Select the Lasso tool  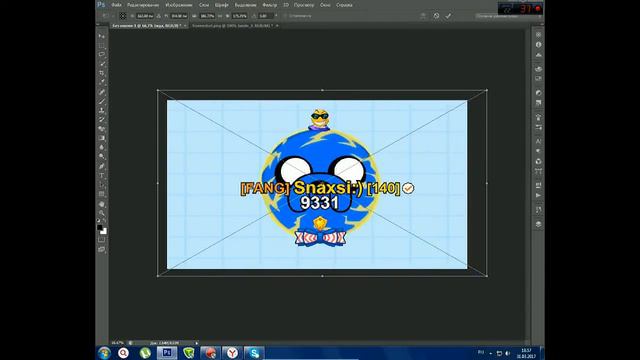point(101,54)
